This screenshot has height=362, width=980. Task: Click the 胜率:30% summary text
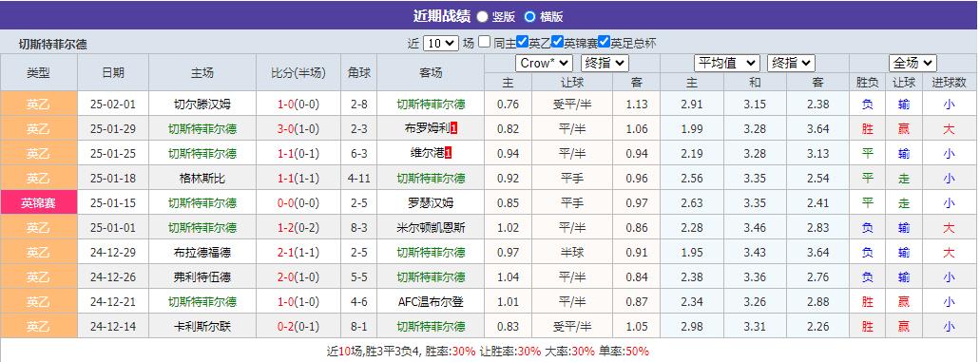pos(450,351)
